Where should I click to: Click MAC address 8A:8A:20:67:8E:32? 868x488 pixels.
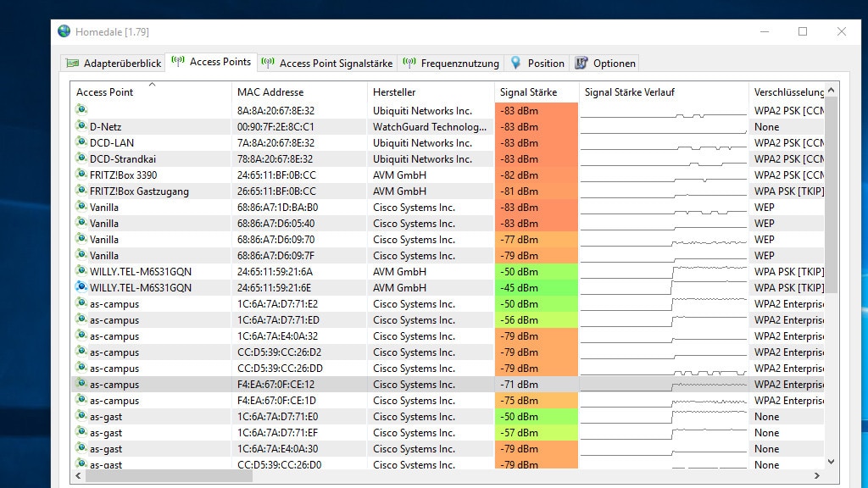(275, 111)
